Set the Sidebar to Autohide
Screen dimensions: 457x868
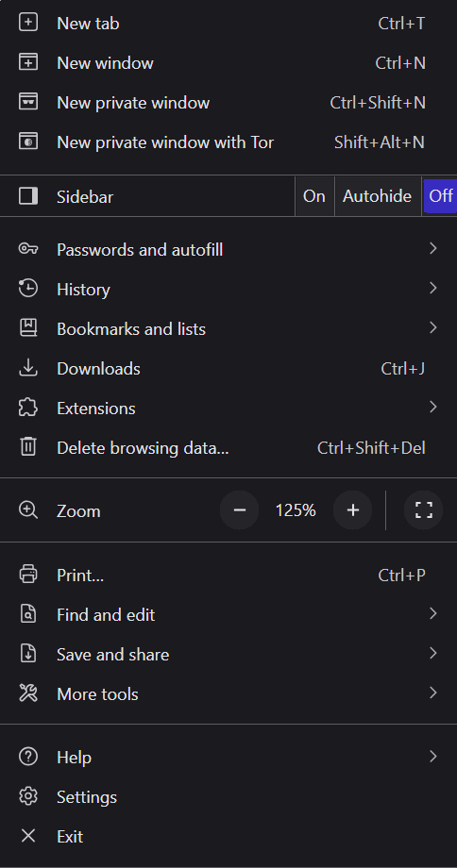[378, 196]
